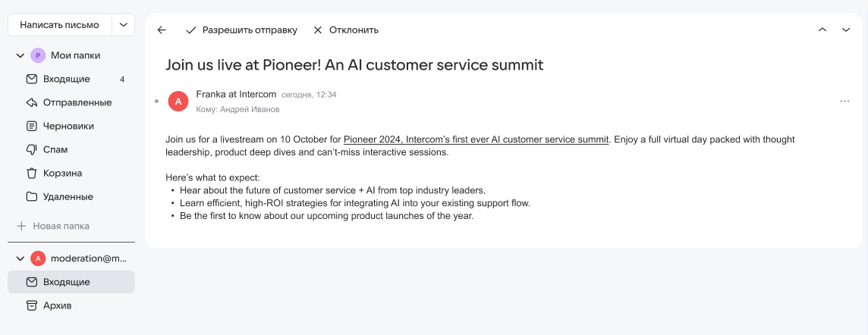Click the sender avatar of Franka
Image resolution: width=868 pixels, height=335 pixels.
178,102
